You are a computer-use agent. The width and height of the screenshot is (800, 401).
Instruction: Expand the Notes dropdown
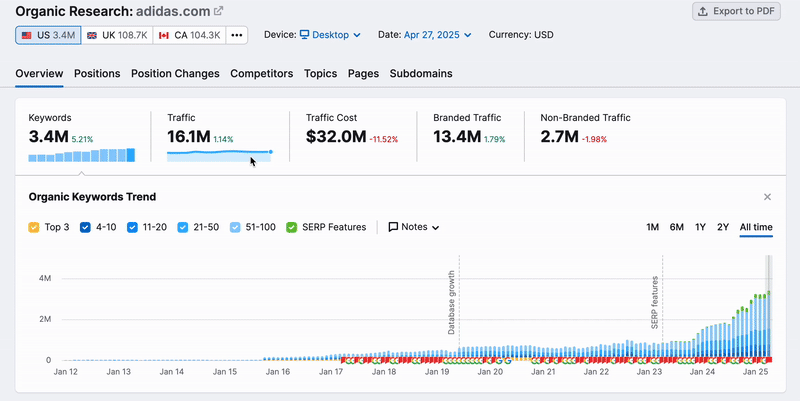pyautogui.click(x=414, y=227)
